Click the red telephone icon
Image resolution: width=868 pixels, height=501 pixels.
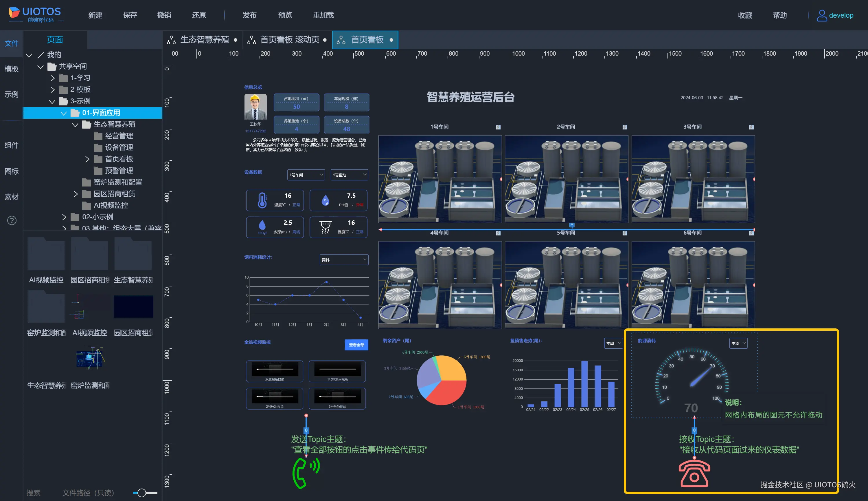click(694, 474)
